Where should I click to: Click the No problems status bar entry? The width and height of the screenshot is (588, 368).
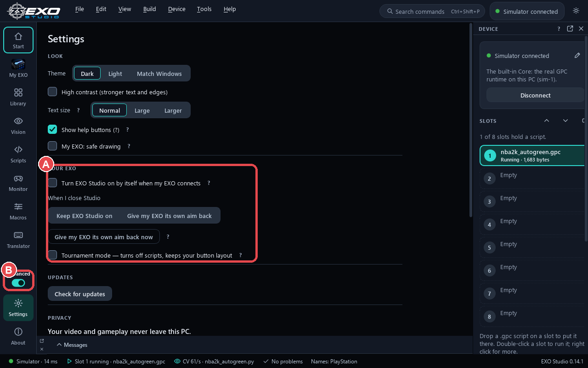(x=283, y=362)
